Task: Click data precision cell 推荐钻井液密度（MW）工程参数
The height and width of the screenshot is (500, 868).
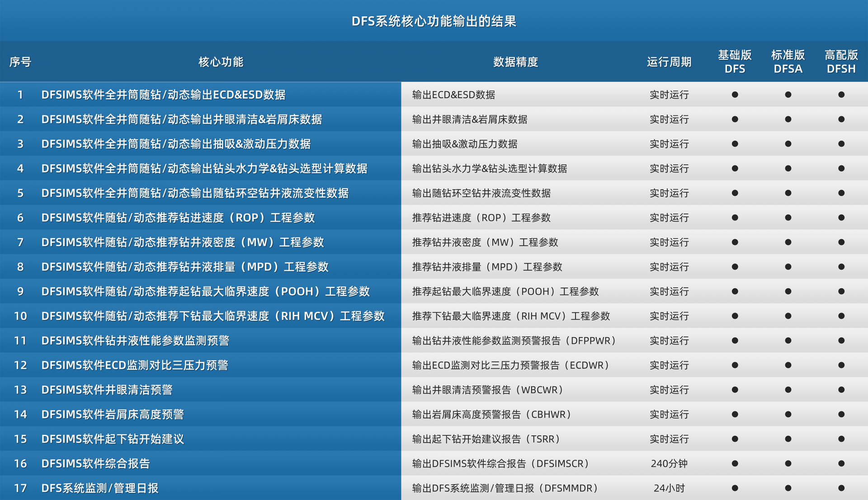Action: coord(485,242)
